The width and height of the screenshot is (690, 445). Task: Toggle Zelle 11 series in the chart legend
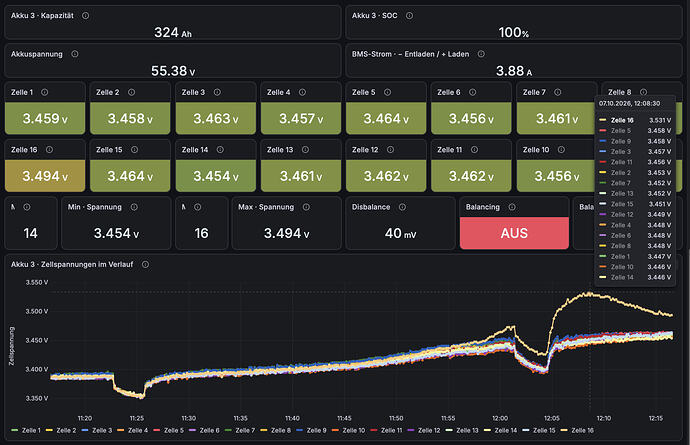392,430
